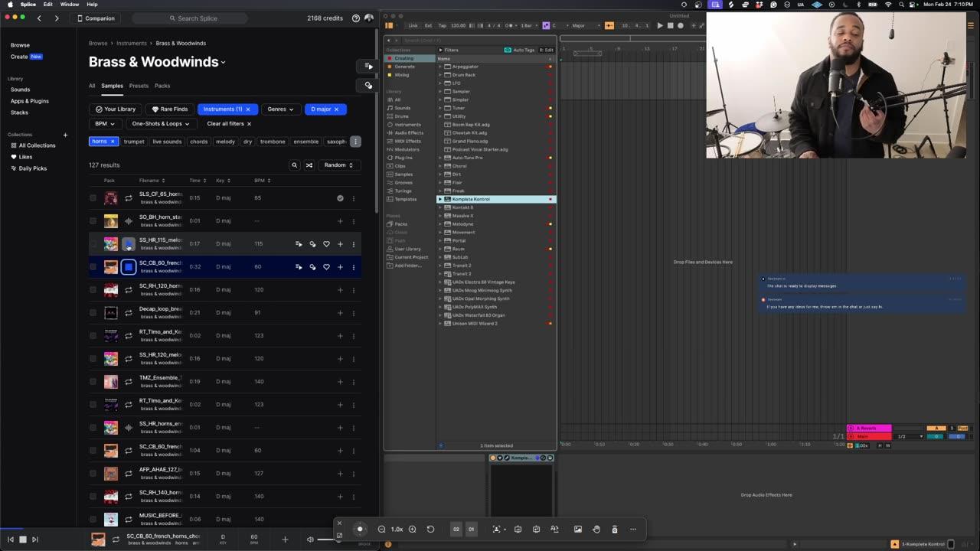Screen dimensions: 980x551
Task: Reset zoom with rotate arrow icon
Action: (x=430, y=529)
